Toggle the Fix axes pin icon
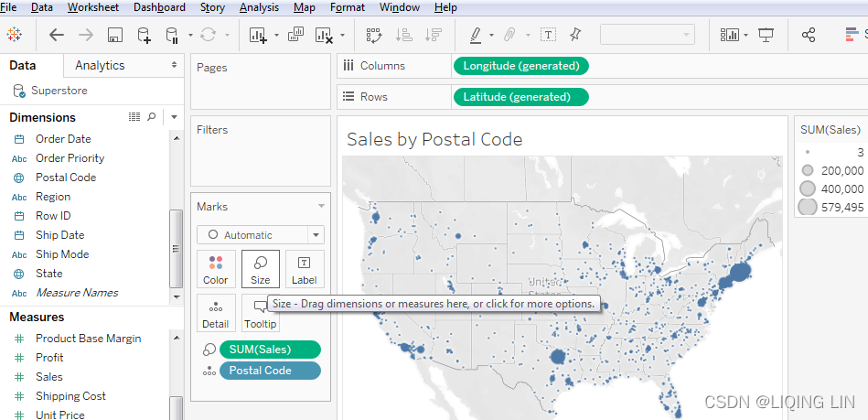Viewport: 868px width, 420px height. click(x=575, y=35)
